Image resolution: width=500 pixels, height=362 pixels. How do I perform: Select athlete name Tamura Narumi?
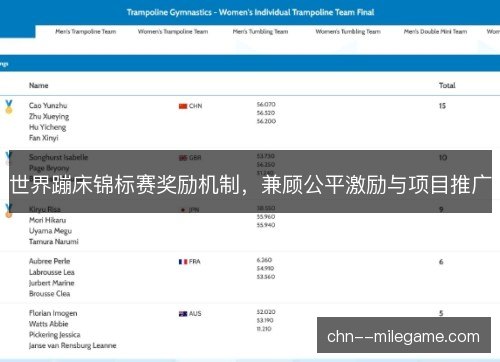coord(54,242)
